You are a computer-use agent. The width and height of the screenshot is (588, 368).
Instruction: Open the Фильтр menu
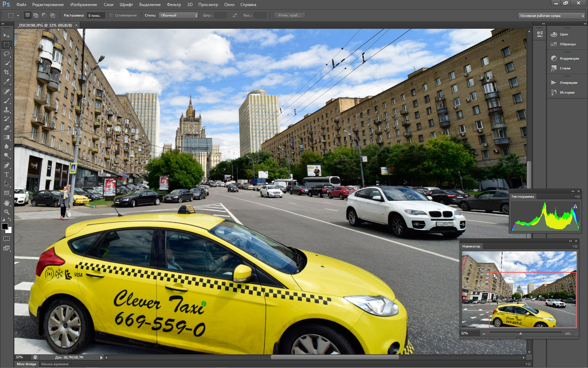174,5
